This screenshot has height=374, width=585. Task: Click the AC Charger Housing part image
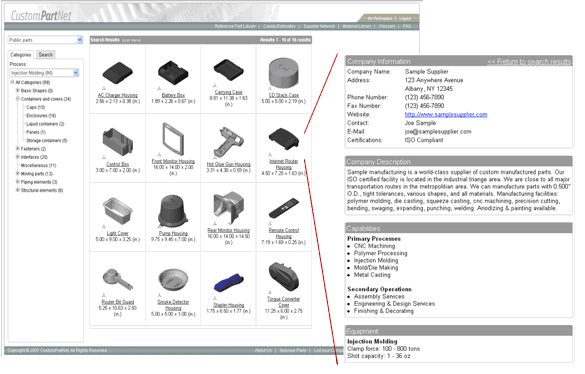click(x=118, y=74)
